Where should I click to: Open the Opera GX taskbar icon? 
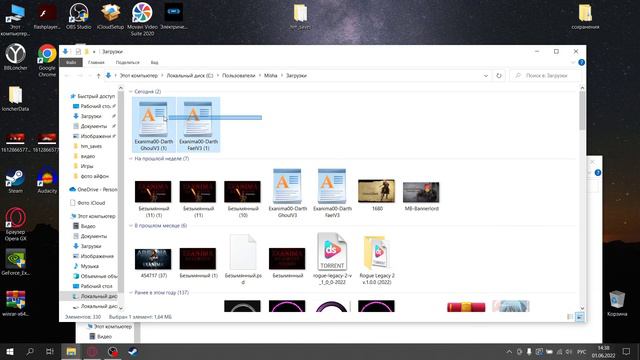tap(92, 351)
